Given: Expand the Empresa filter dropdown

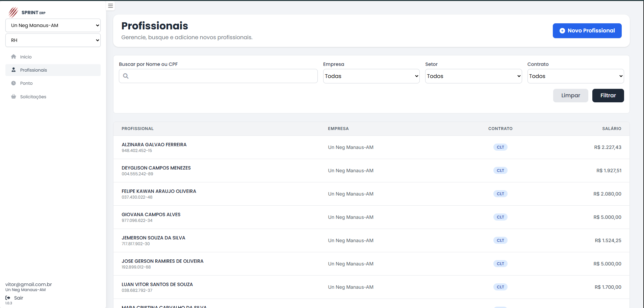Looking at the screenshot, I should pos(371,76).
